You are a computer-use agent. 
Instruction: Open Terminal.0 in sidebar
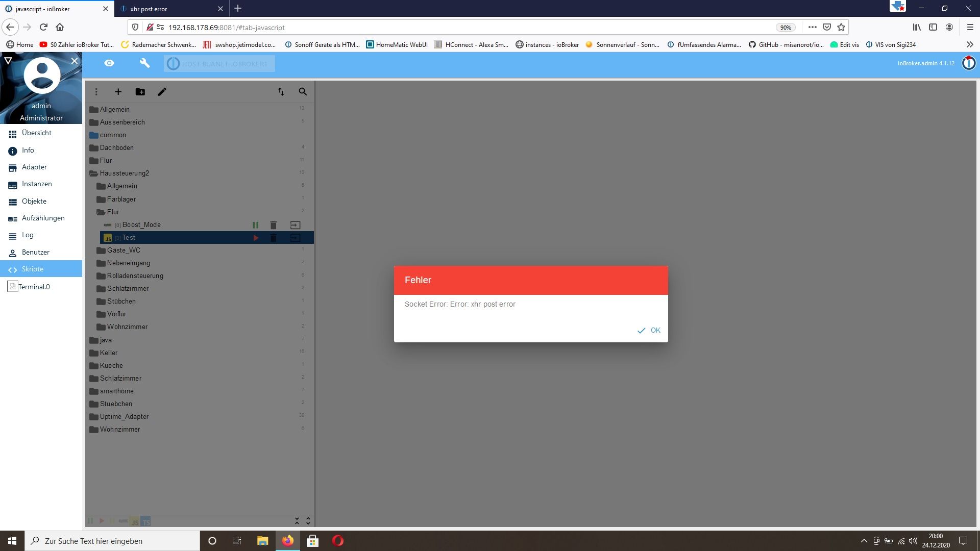pos(41,287)
